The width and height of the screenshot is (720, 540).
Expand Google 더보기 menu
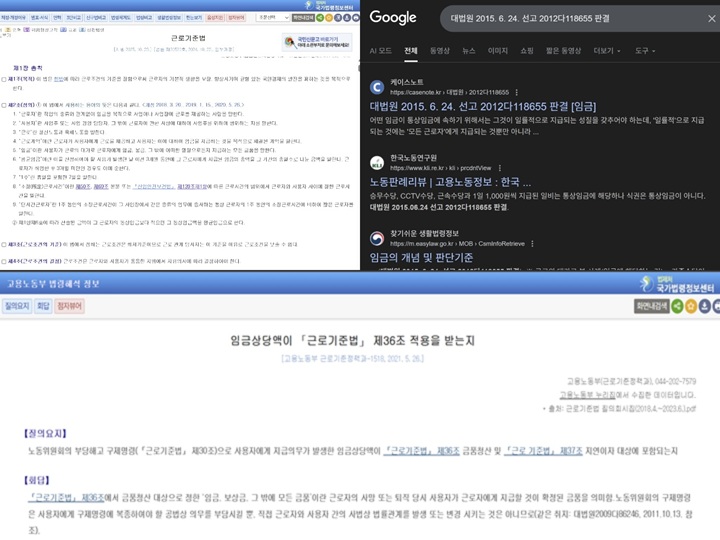[x=607, y=51]
